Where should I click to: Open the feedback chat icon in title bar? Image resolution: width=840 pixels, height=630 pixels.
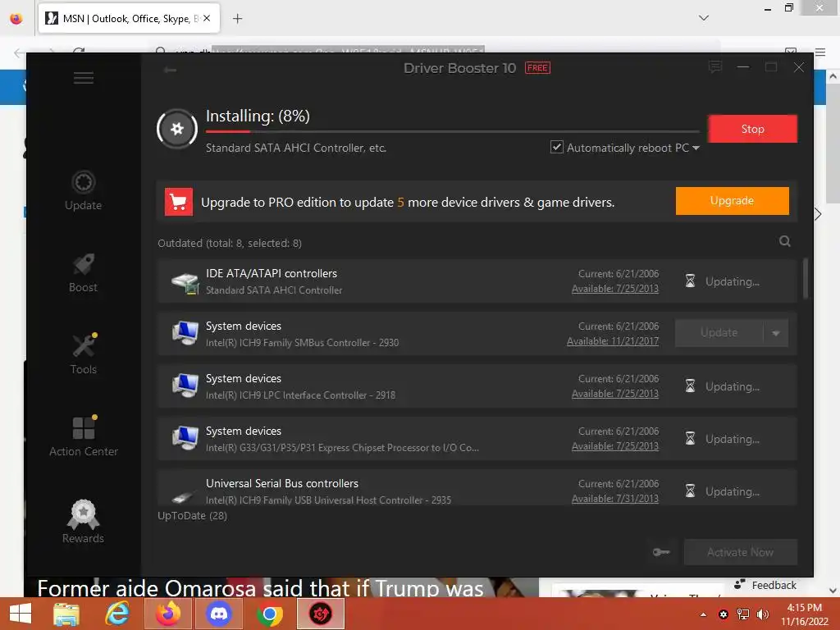[715, 67]
